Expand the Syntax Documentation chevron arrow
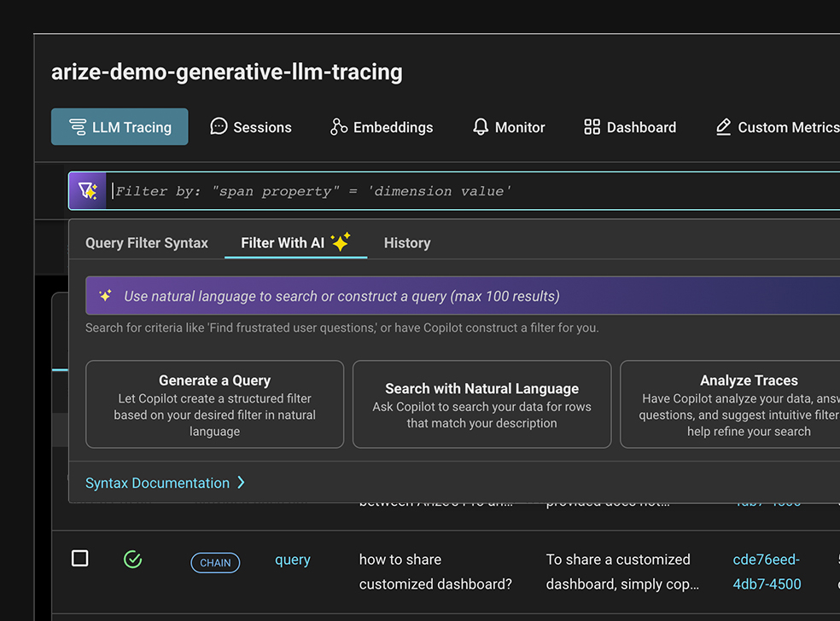 click(241, 483)
